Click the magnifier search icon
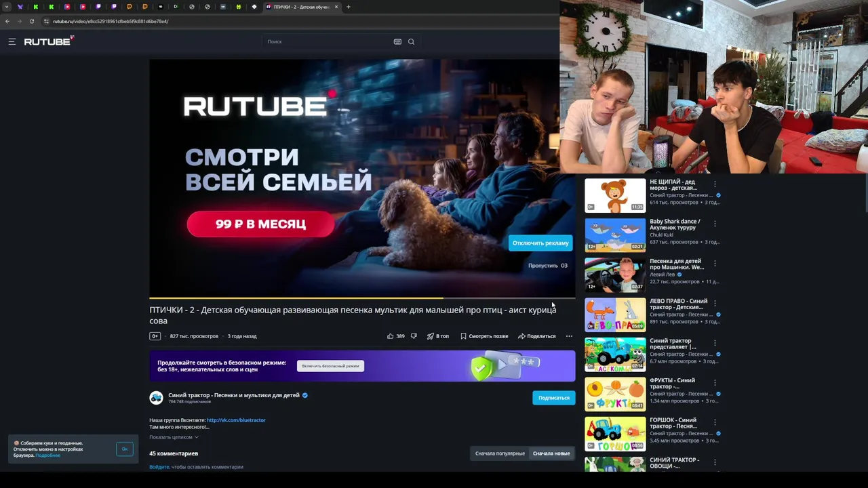868x488 pixels. tap(411, 41)
